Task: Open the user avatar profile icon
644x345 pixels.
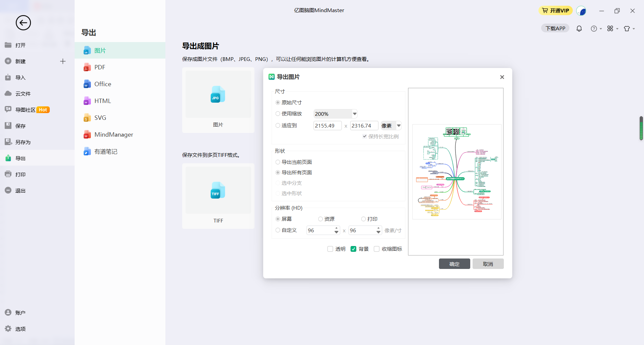Action: [581, 11]
